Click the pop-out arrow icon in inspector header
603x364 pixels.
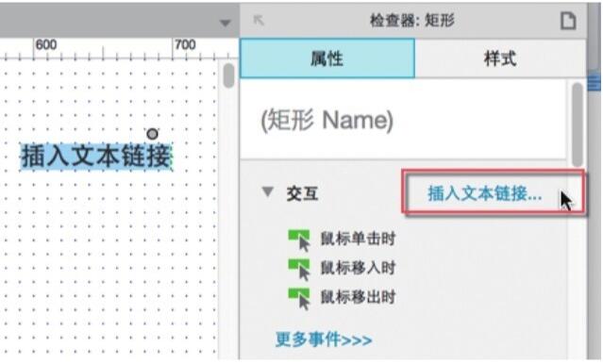(x=259, y=20)
